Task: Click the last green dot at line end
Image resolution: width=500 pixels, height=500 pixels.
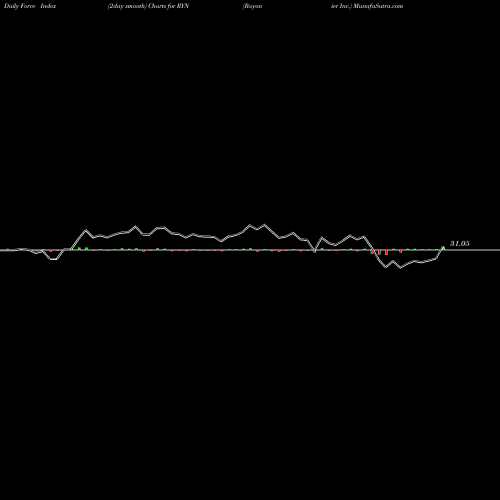Action: pos(443,248)
